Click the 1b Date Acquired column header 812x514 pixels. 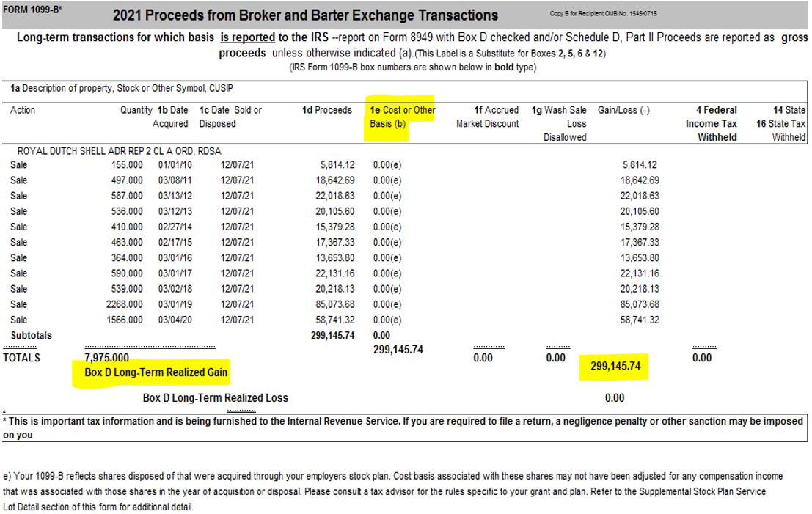click(170, 116)
